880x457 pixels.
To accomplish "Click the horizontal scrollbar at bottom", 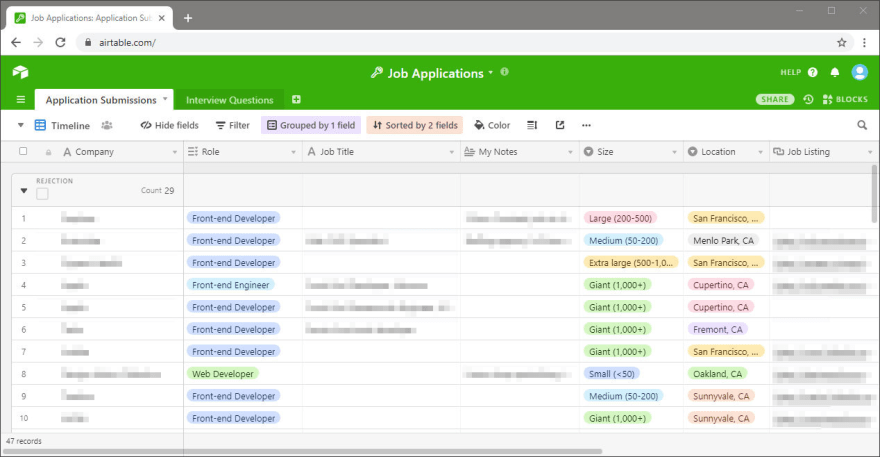I will (x=303, y=451).
